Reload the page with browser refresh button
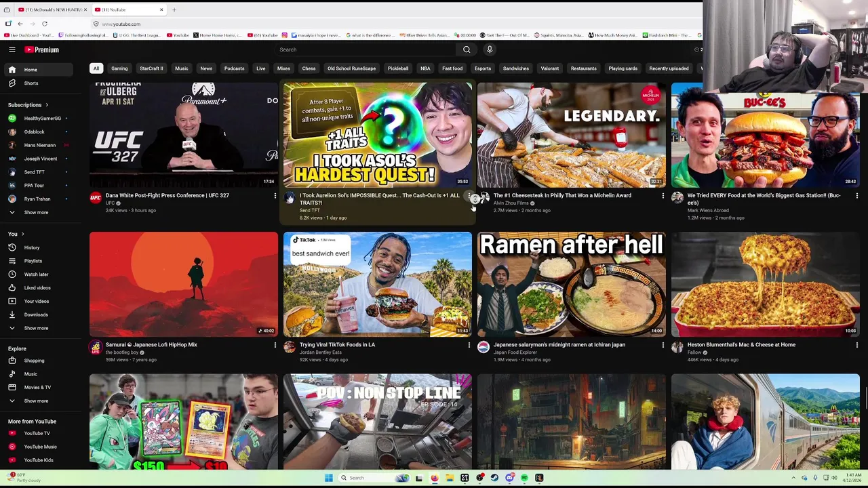The image size is (868, 488). (x=45, y=24)
